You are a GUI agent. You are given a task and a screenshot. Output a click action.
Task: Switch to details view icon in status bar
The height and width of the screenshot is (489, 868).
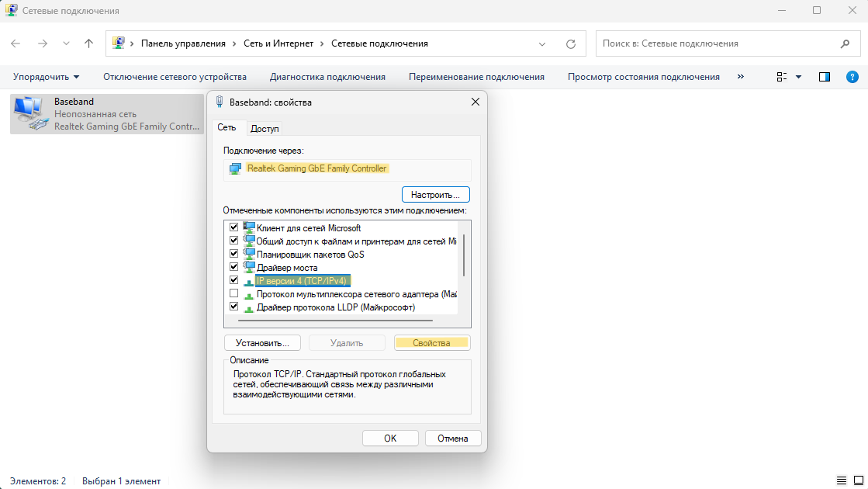coord(842,480)
